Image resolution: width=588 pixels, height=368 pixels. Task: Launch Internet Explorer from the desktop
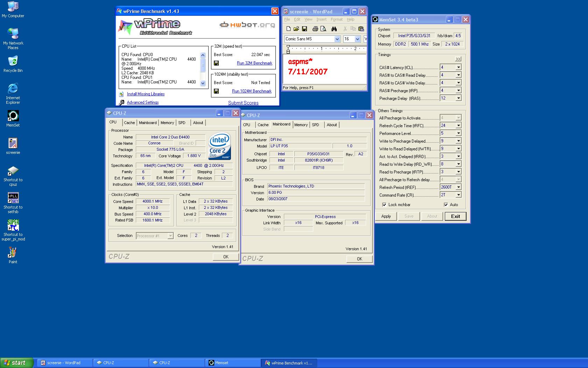pos(13,93)
